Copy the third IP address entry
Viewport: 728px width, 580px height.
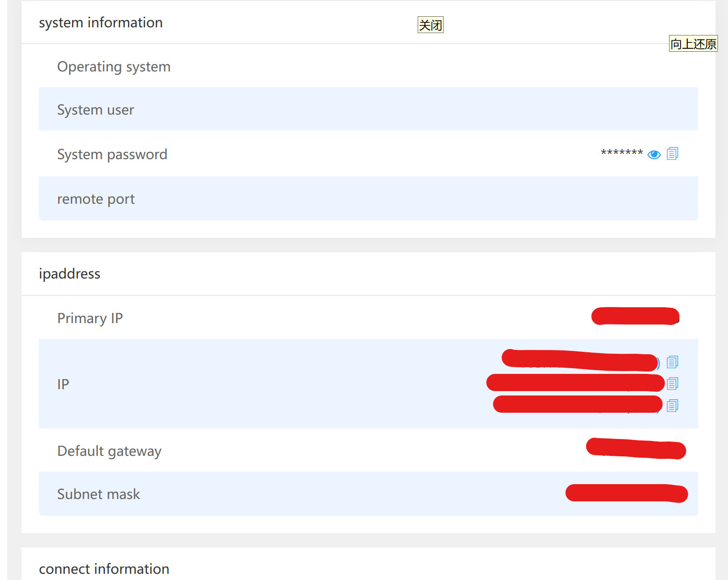[x=672, y=406]
